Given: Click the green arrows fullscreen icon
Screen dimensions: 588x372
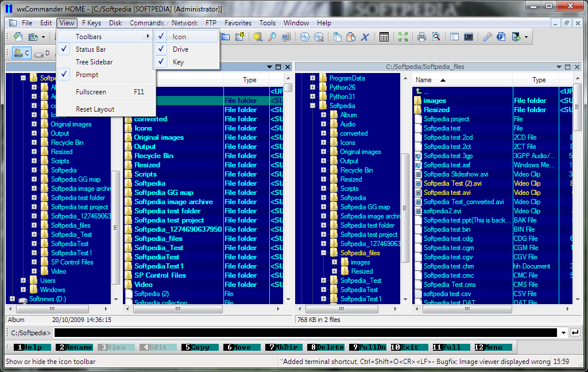Looking at the screenshot, I should pyautogui.click(x=403, y=37).
